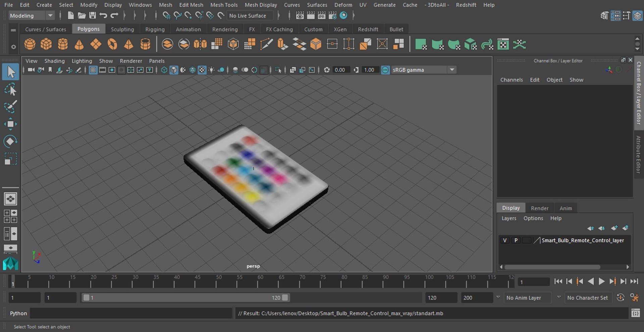The height and width of the screenshot is (332, 644).
Task: Redo action via toolbar arrow
Action: (114, 15)
